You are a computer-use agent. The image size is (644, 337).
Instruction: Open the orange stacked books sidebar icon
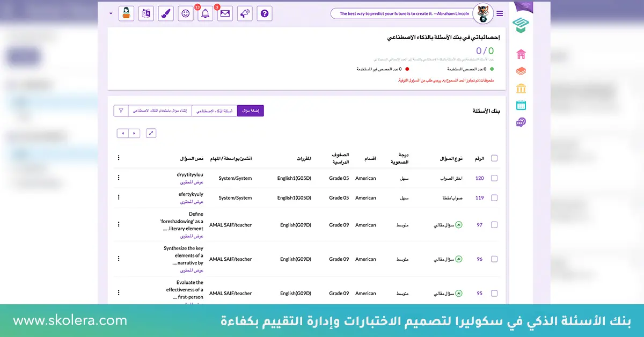521,71
